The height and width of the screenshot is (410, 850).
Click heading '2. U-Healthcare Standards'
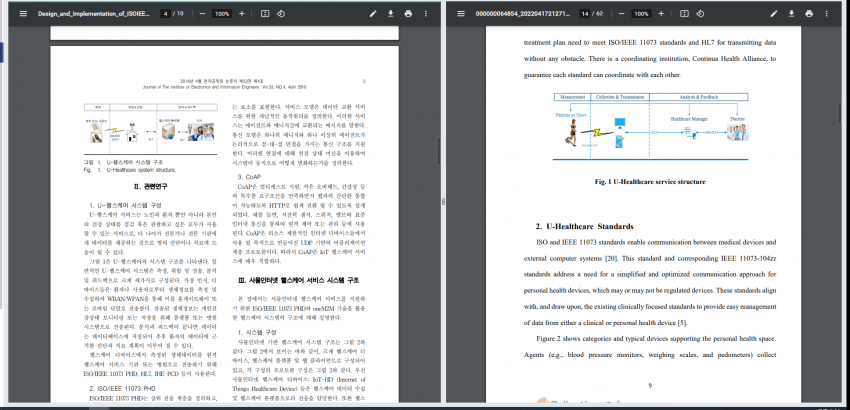tap(584, 226)
